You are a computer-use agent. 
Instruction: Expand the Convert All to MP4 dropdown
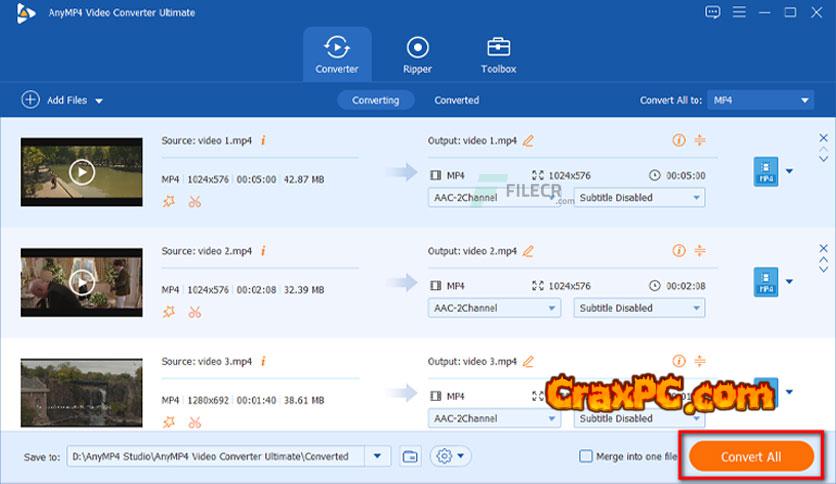(761, 100)
